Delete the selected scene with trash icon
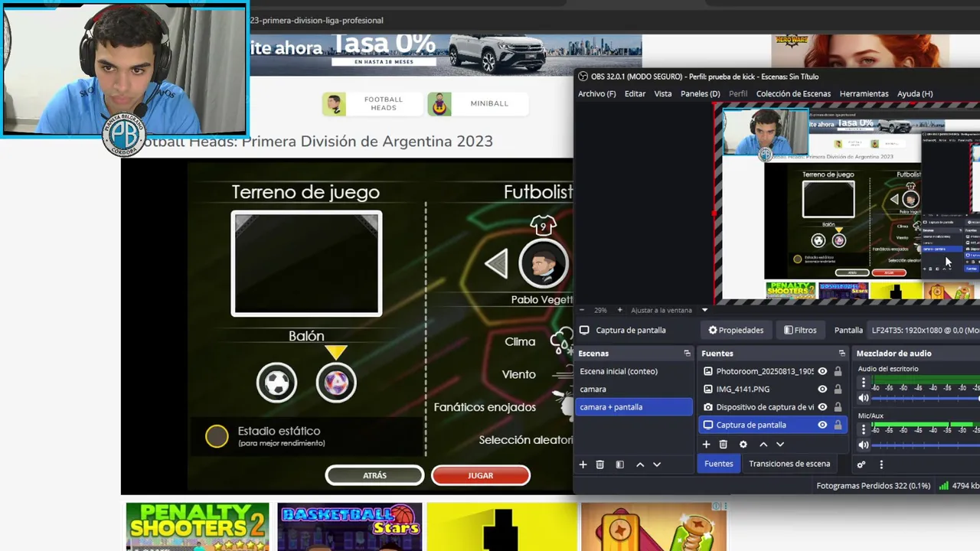 (x=600, y=465)
